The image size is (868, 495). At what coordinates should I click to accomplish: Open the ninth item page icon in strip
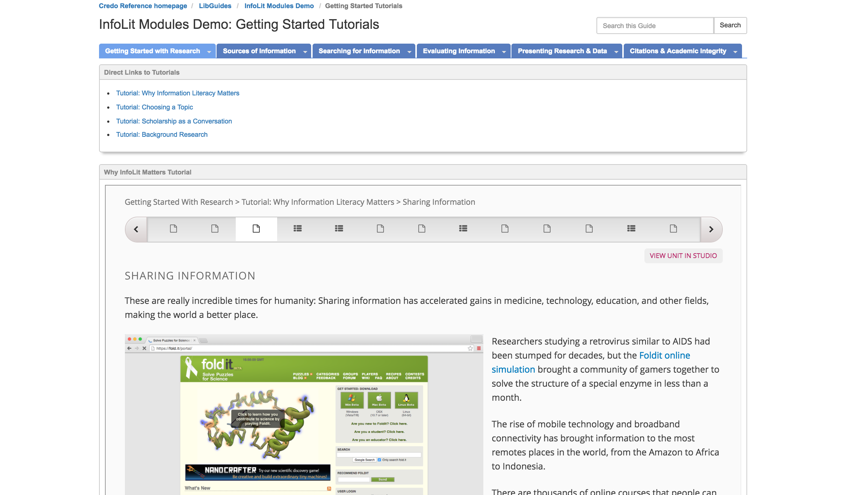(x=505, y=229)
